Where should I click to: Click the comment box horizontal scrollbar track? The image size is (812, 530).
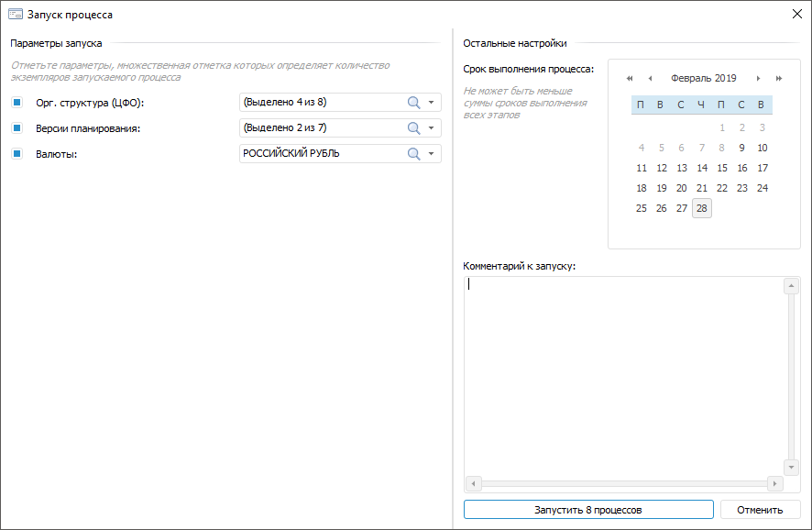pos(624,484)
